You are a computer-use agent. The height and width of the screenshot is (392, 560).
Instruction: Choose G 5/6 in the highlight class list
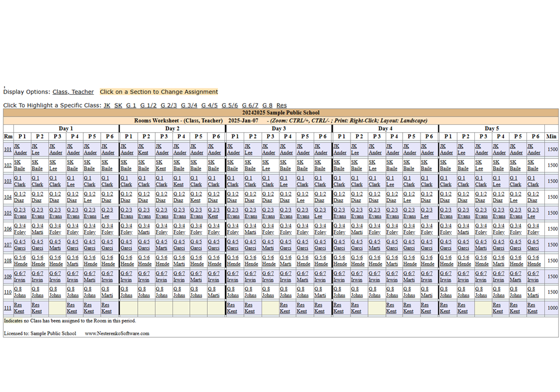tap(230, 105)
